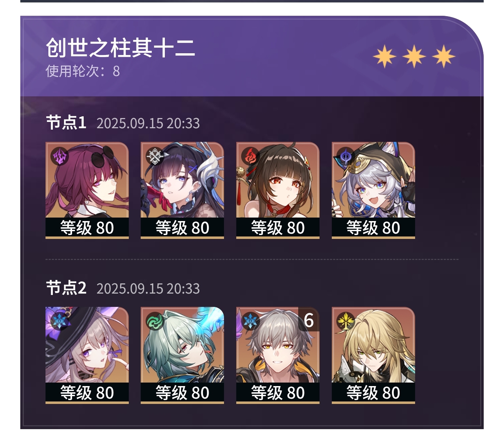The height and width of the screenshot is (433, 504).
Task: Click the Ice element icon on the gray-haired character
Action: click(x=250, y=321)
